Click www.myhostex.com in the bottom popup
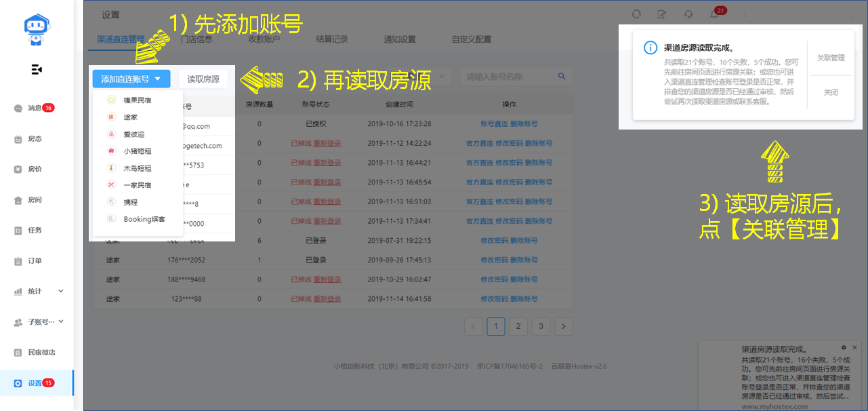 pyautogui.click(x=775, y=406)
